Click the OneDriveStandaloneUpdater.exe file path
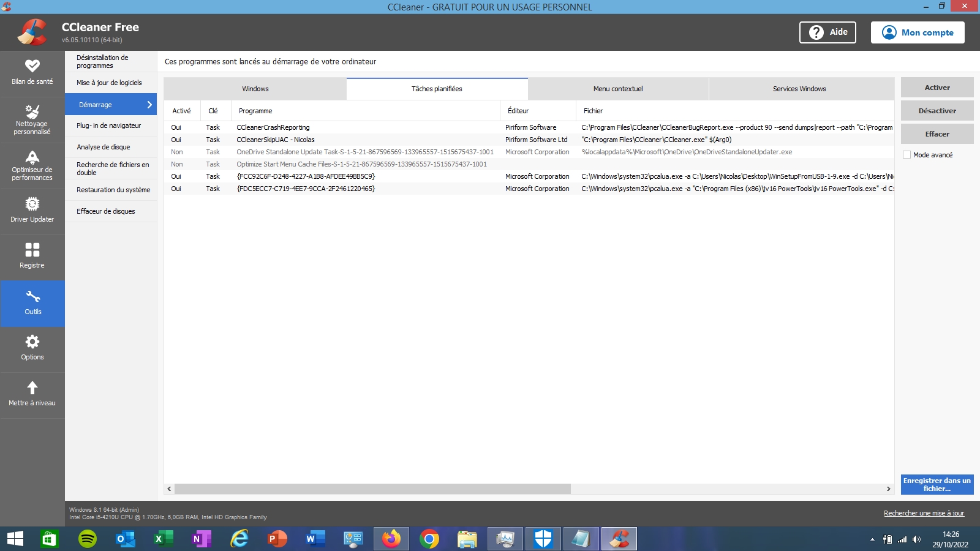The image size is (980, 551). tap(687, 152)
